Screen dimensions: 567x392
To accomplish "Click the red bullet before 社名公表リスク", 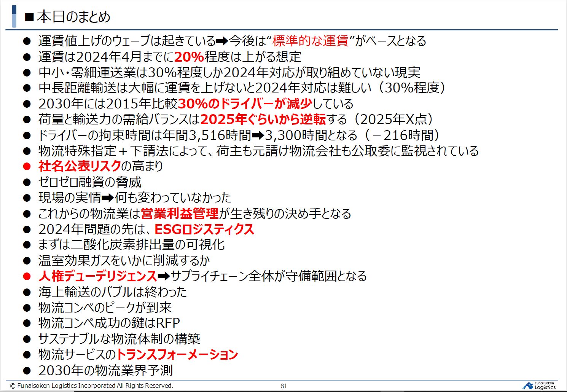I will 27,166.
